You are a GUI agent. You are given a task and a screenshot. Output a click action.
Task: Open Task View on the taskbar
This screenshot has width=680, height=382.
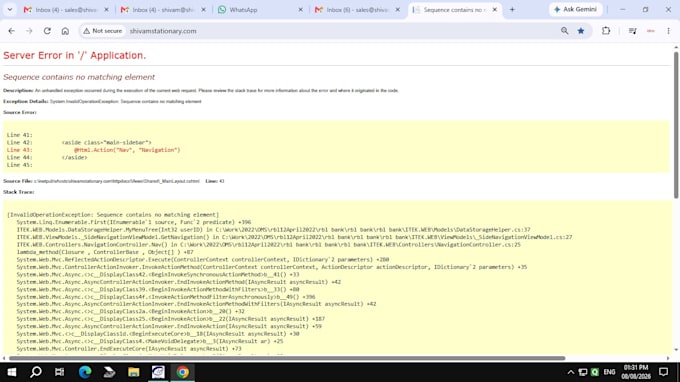(59, 372)
